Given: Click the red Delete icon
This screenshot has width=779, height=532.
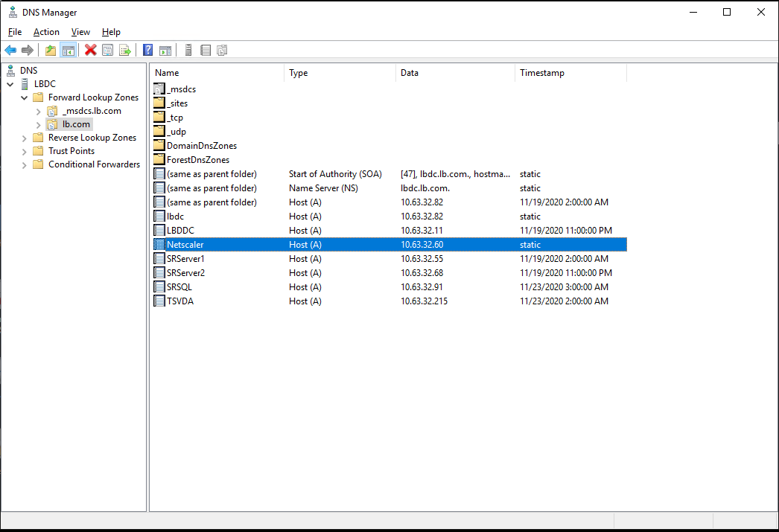Looking at the screenshot, I should click(90, 50).
